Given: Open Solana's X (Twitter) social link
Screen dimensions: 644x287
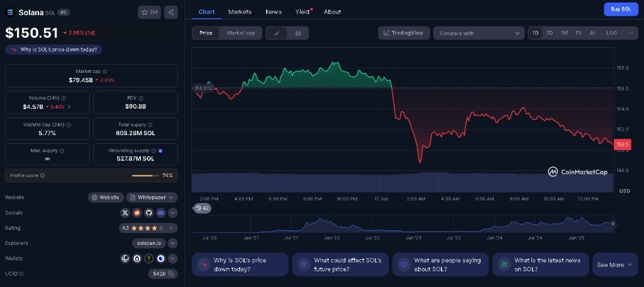Looking at the screenshot, I should (x=125, y=213).
